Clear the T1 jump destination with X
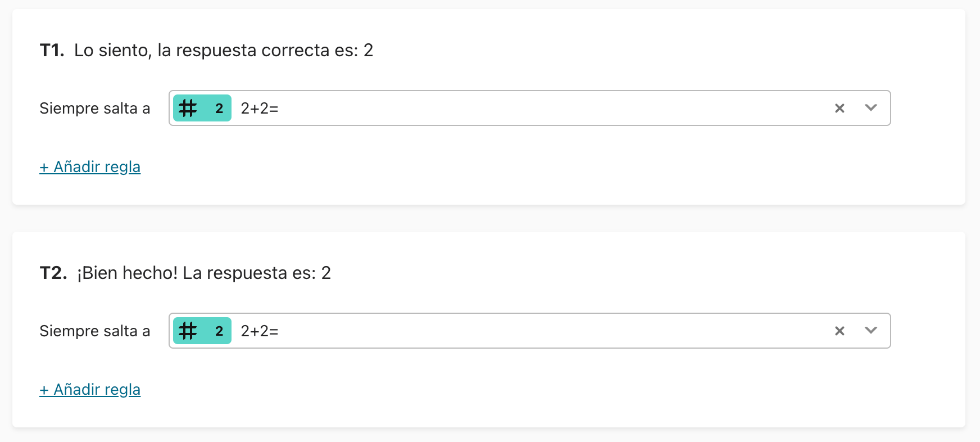Image resolution: width=980 pixels, height=442 pixels. click(x=840, y=108)
